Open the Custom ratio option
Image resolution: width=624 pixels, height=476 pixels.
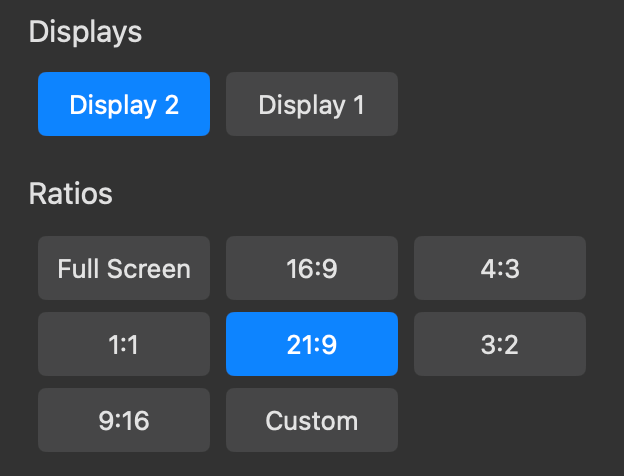coord(312,420)
